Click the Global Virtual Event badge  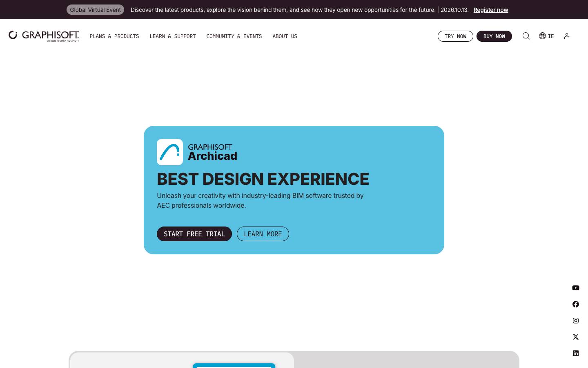[95, 10]
